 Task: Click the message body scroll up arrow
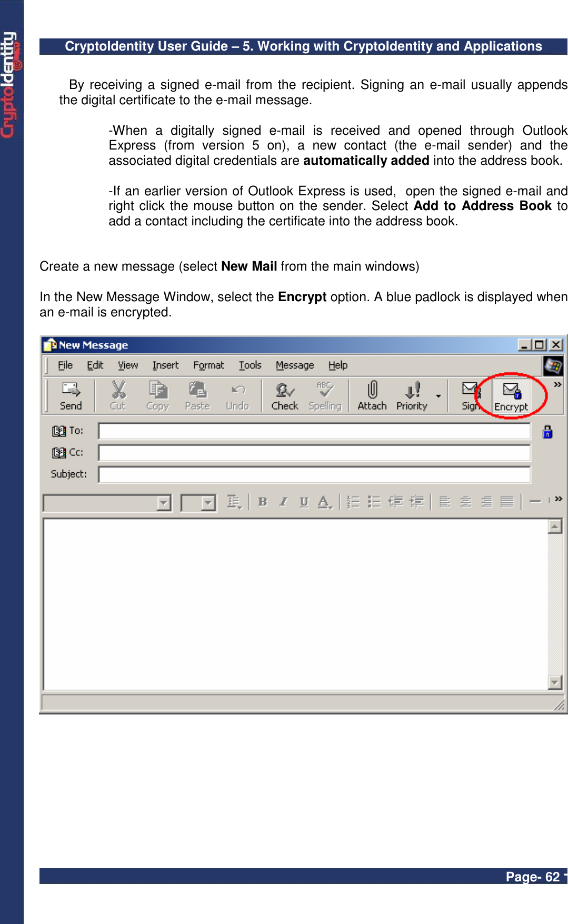tap(555, 526)
